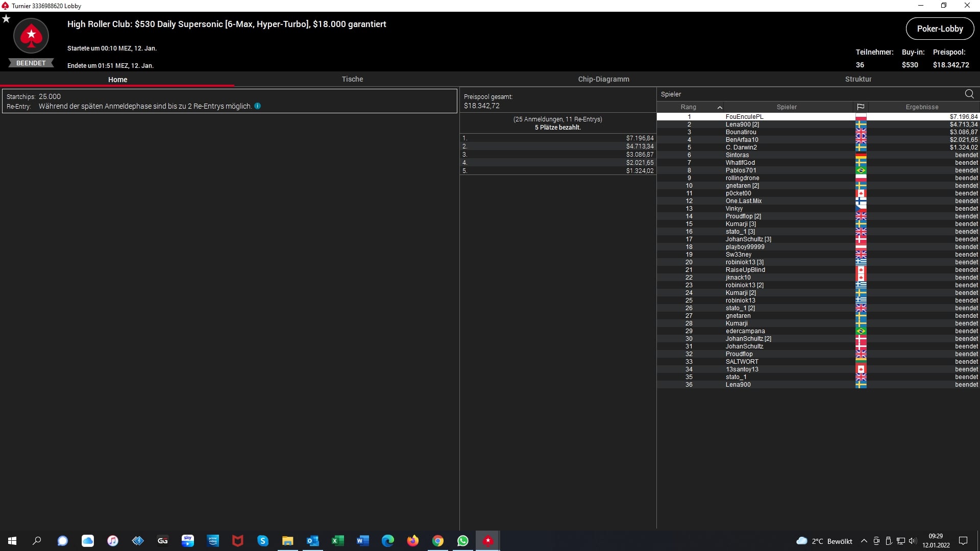Screen dimensions: 980x551
Task: Toggle Rang column sort order arrow
Action: click(720, 107)
